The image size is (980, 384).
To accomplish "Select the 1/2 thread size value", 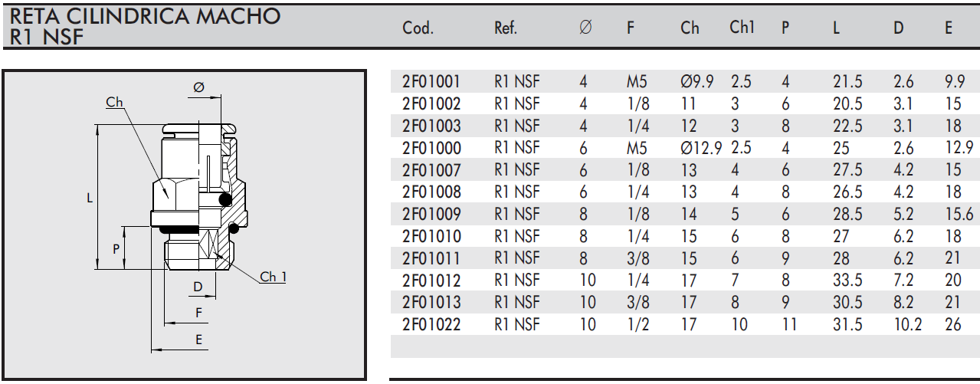I will click(637, 325).
